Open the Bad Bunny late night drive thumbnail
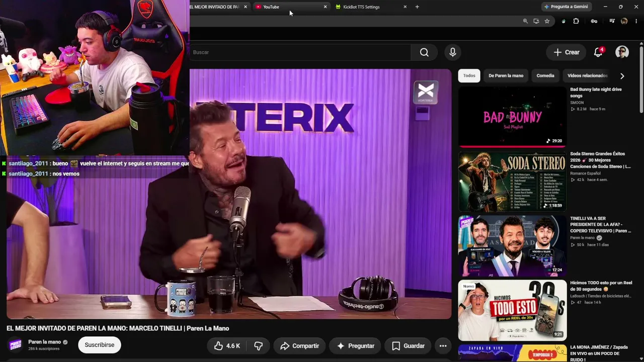This screenshot has width=644, height=362. point(512,117)
